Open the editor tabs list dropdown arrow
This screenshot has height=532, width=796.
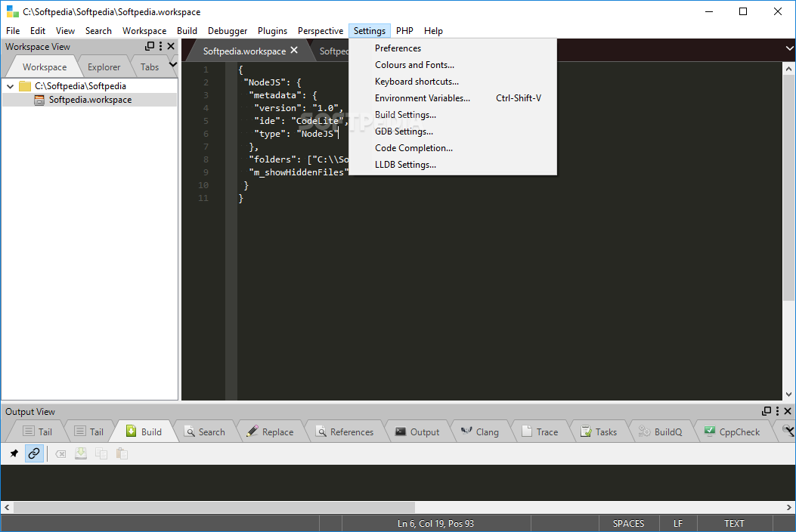point(789,48)
